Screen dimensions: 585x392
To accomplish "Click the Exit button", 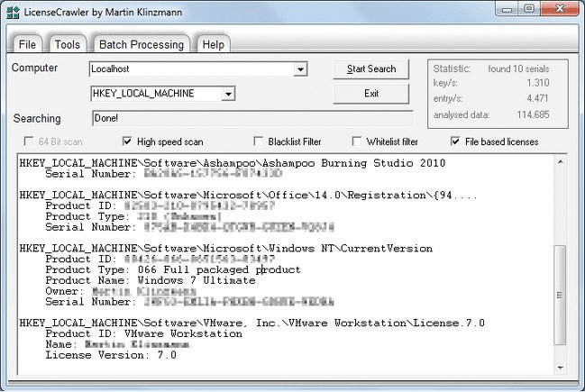I will tap(370, 94).
